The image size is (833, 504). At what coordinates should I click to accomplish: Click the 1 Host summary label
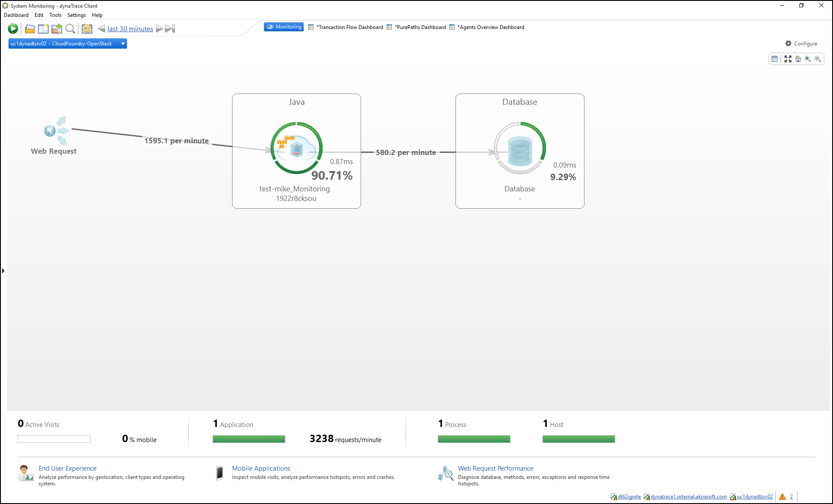(x=553, y=424)
